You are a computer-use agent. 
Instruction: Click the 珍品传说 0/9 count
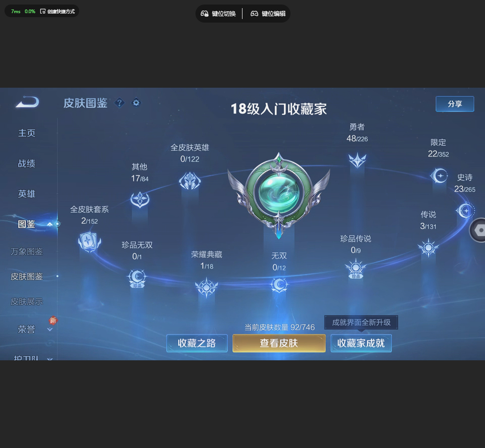(x=356, y=250)
